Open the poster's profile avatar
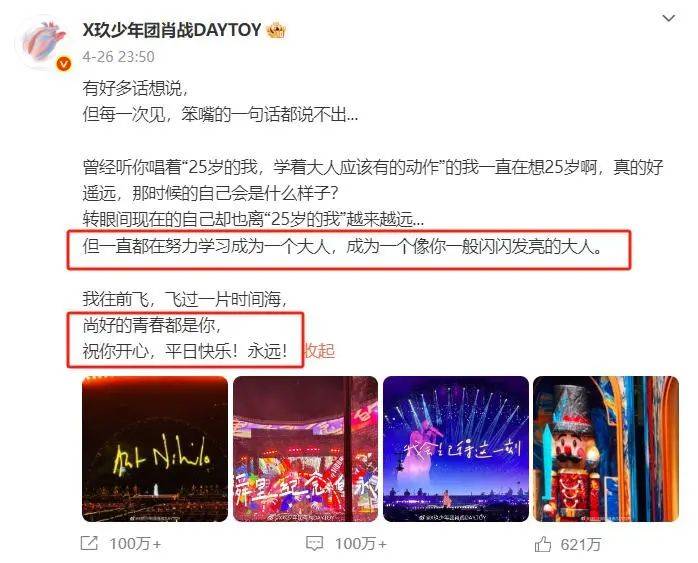The image size is (698, 563). [43, 42]
